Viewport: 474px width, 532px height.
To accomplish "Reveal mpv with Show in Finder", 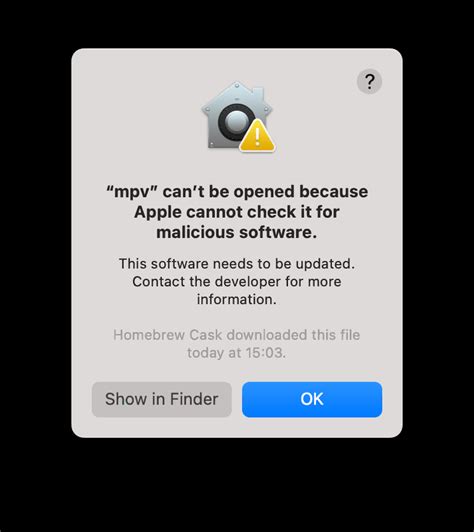I will (162, 399).
